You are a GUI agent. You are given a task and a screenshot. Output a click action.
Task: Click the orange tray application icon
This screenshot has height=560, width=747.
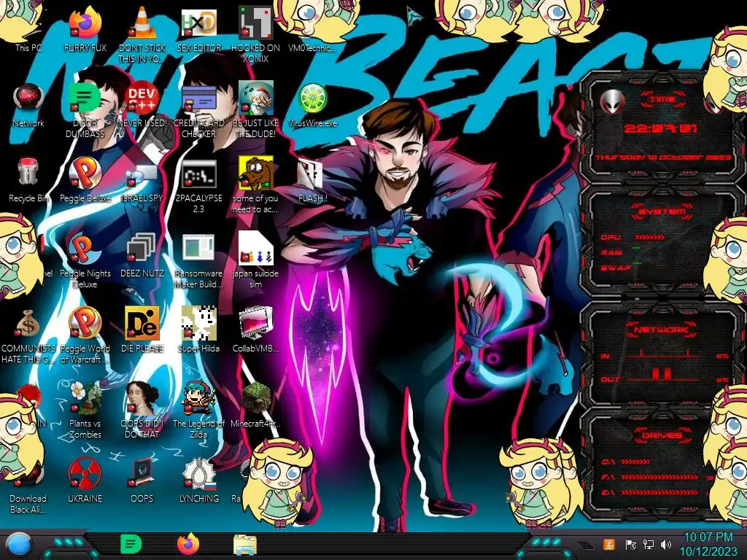(x=609, y=544)
